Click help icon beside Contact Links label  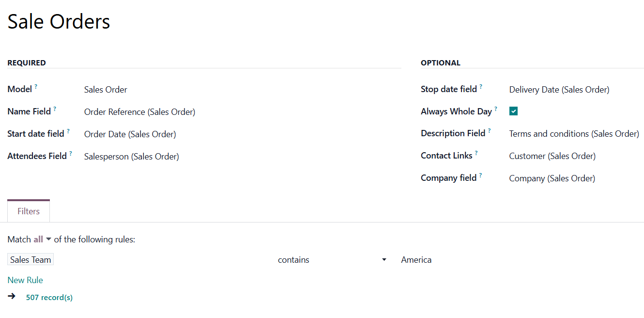pos(476,153)
